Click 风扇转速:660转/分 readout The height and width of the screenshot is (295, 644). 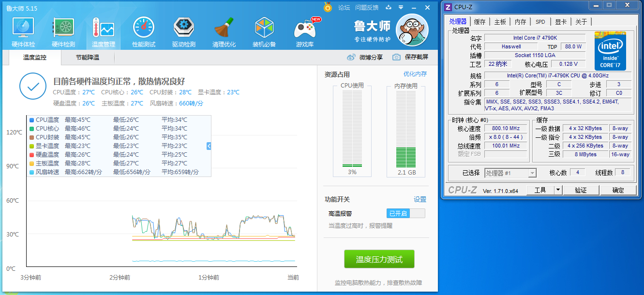[x=177, y=103]
